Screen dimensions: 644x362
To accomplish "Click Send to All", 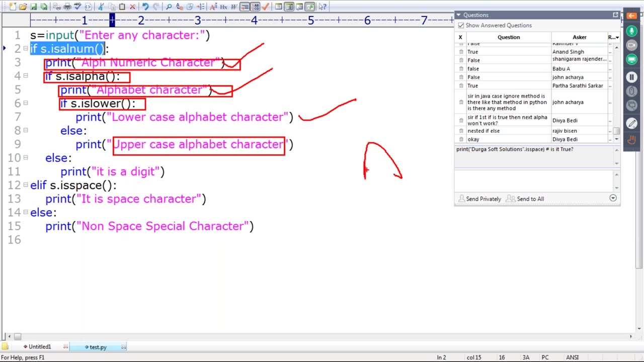I will point(525,199).
